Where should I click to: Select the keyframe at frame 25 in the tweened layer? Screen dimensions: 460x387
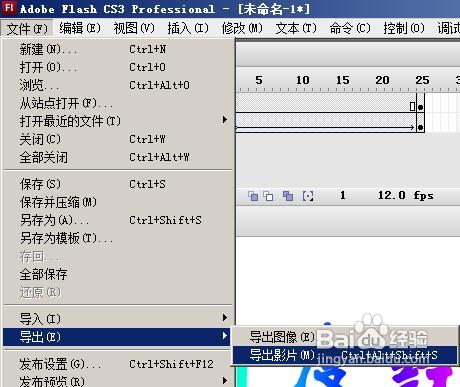421,127
